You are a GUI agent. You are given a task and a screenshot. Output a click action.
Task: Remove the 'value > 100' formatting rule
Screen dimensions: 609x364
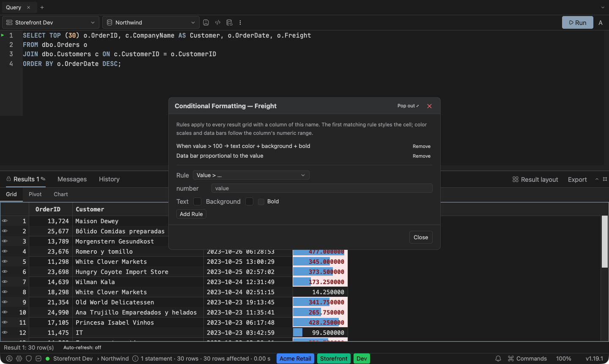[x=422, y=146]
